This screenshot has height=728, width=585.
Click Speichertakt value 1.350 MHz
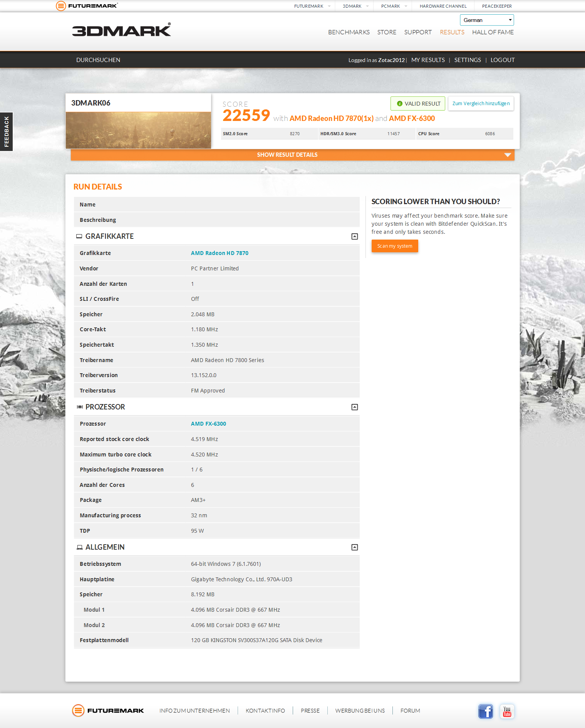(204, 345)
